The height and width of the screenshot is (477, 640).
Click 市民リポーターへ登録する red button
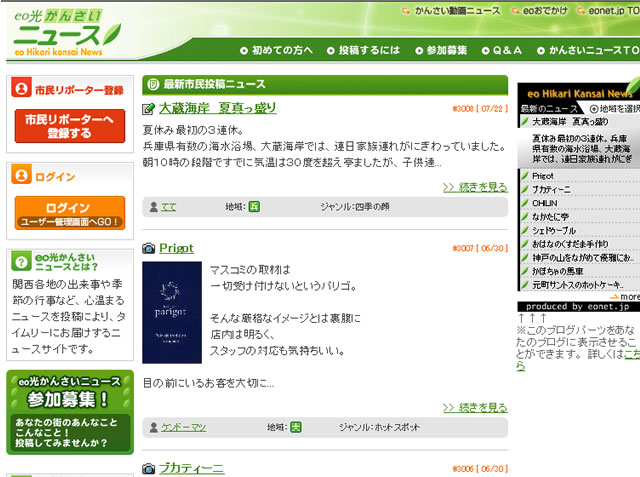click(70, 126)
